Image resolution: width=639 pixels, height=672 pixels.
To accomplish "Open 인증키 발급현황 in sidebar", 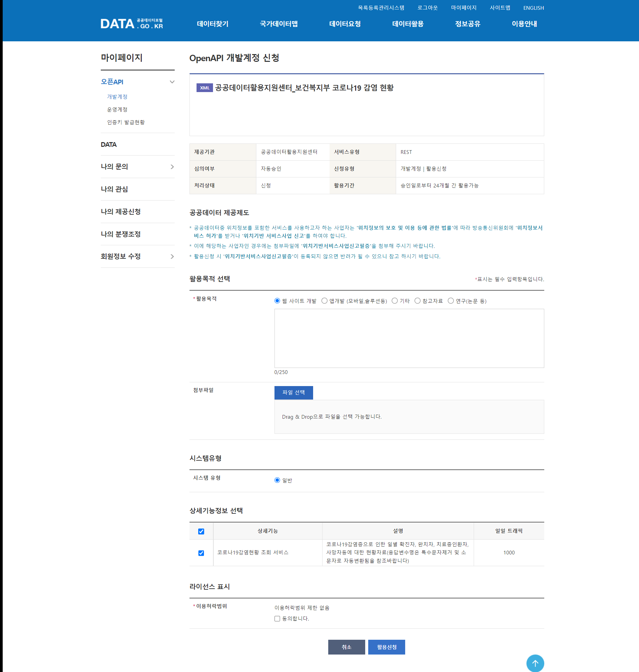I will coord(126,122).
